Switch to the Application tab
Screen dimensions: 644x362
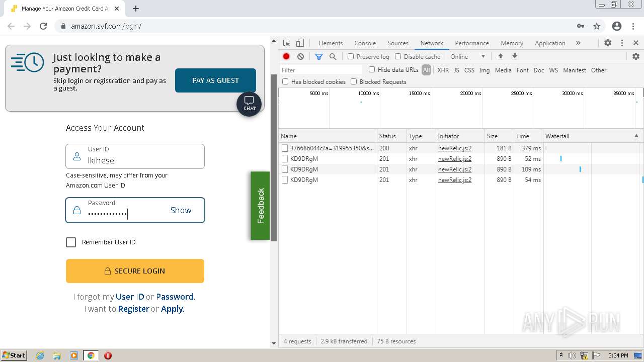coord(550,43)
